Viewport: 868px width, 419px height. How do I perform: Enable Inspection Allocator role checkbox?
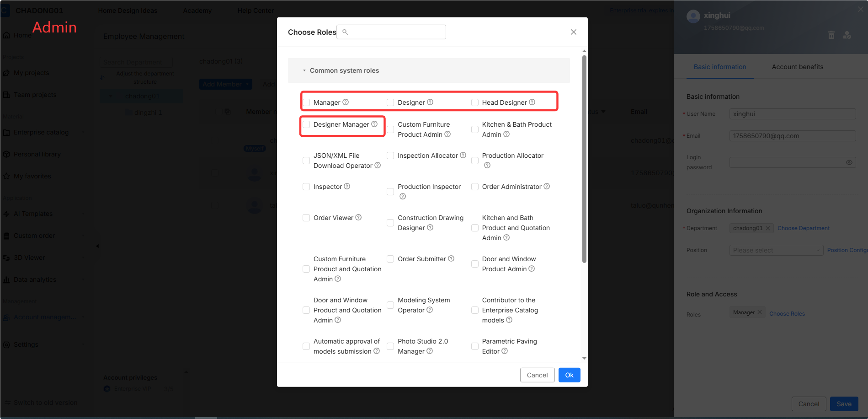click(390, 156)
